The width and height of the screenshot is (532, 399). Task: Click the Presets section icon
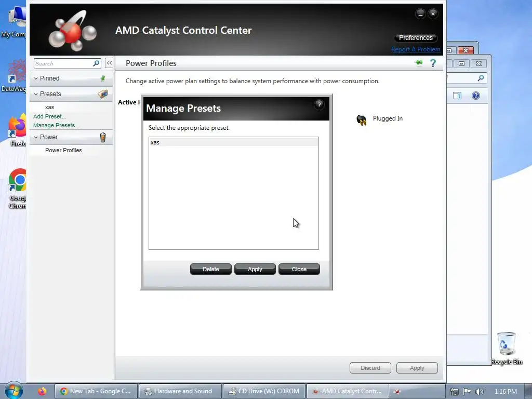(103, 94)
